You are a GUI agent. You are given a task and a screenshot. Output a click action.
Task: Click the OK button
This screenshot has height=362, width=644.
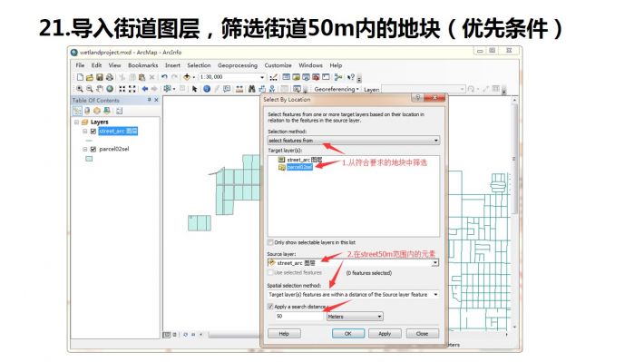(348, 334)
